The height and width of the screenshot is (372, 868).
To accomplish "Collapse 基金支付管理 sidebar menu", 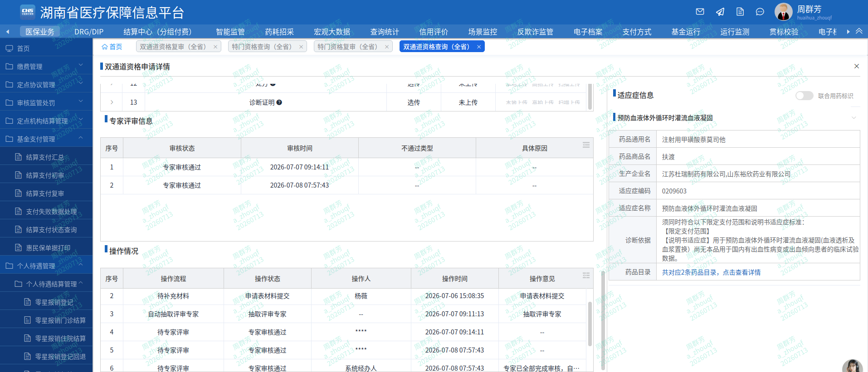I will 46,139.
